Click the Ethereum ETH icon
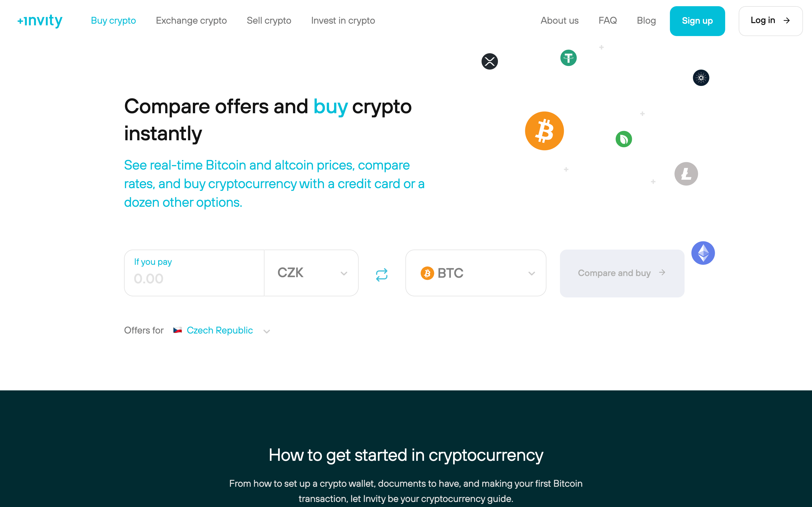The height and width of the screenshot is (507, 812). [x=703, y=253]
